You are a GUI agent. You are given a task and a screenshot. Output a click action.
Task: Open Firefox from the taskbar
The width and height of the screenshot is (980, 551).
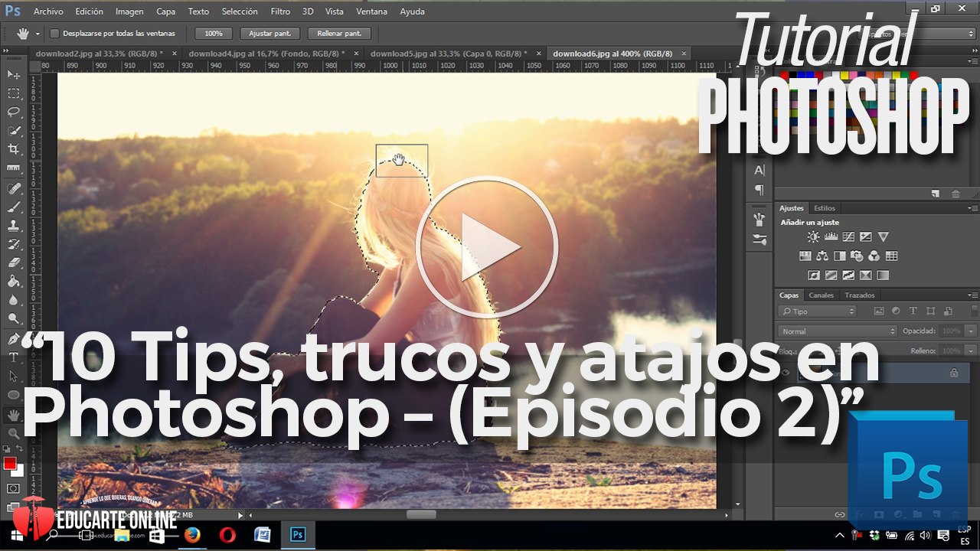coord(192,534)
